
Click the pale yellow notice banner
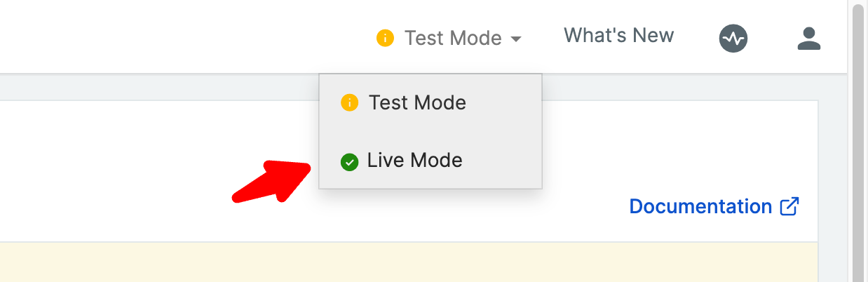click(x=409, y=262)
